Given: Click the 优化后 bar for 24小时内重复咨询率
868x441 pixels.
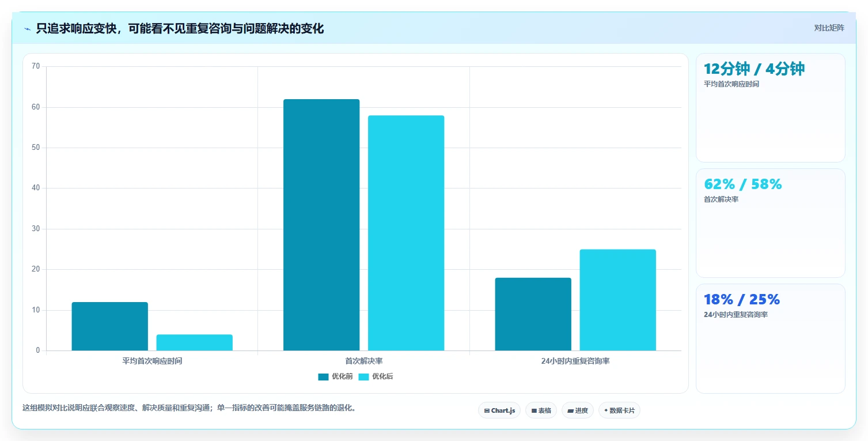Looking at the screenshot, I should pos(617,300).
